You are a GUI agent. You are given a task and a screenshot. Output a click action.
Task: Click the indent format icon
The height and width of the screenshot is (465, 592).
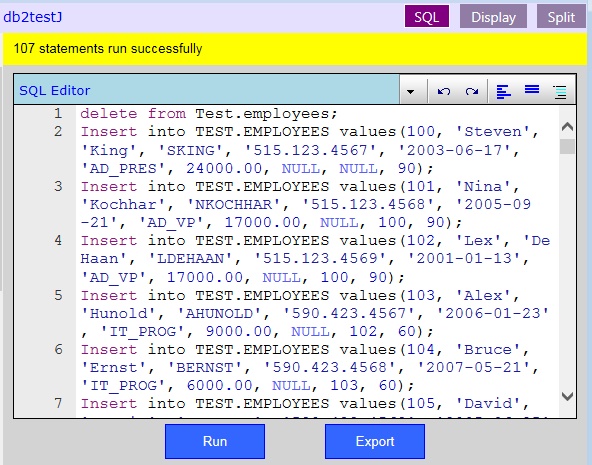[x=560, y=92]
